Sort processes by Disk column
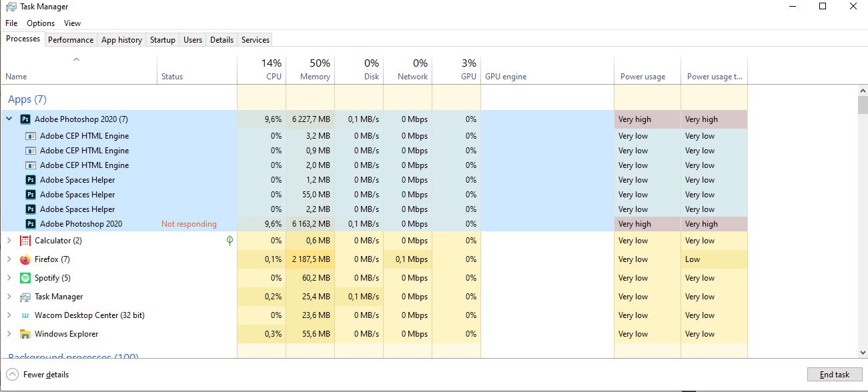This screenshot has width=868, height=392. pos(359,70)
